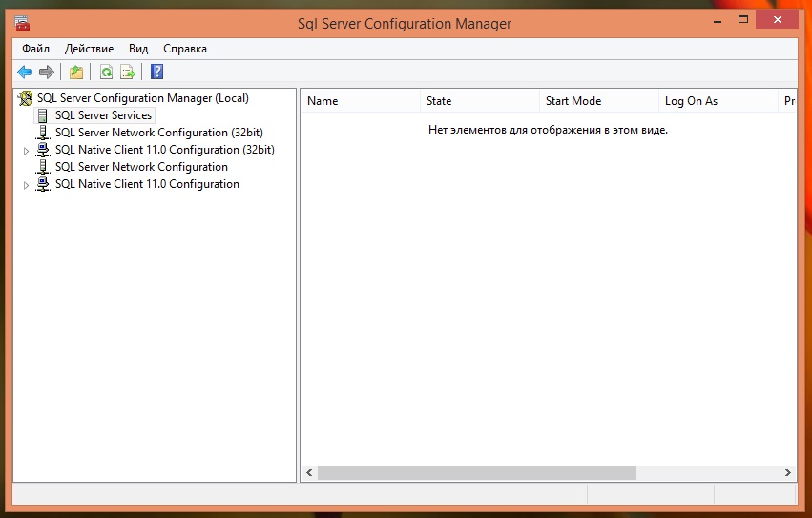Open Help with the question mark icon
The image size is (812, 518).
pyautogui.click(x=156, y=72)
